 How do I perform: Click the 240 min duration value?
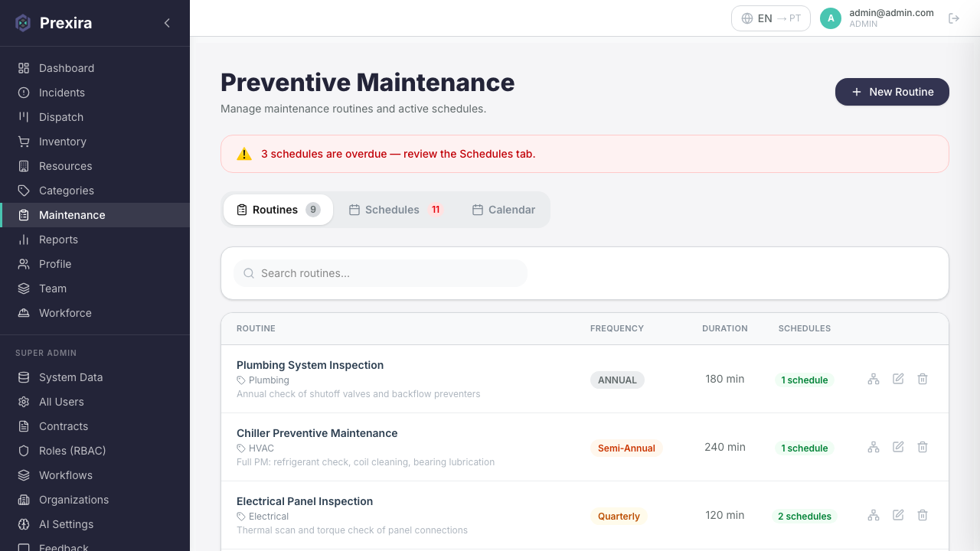point(725,447)
